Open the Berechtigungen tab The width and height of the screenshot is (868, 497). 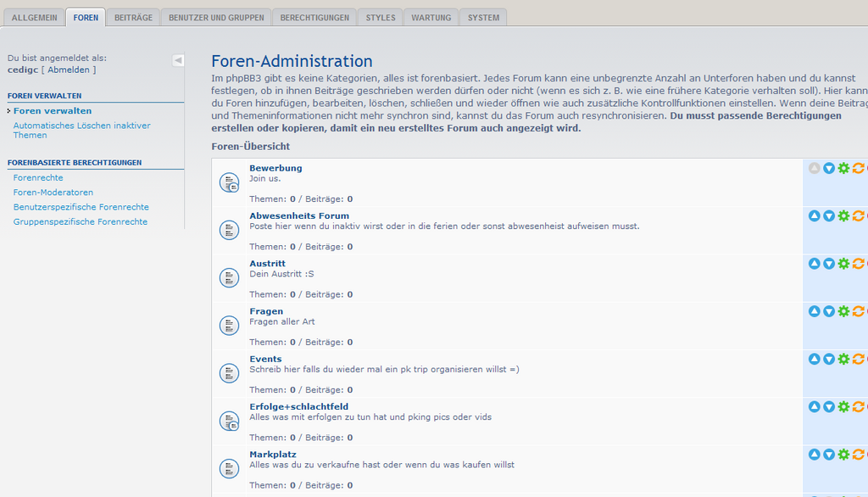[x=314, y=18]
